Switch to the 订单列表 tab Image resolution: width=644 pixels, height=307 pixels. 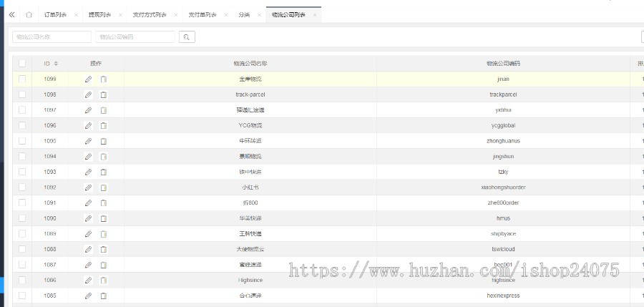tap(55, 15)
